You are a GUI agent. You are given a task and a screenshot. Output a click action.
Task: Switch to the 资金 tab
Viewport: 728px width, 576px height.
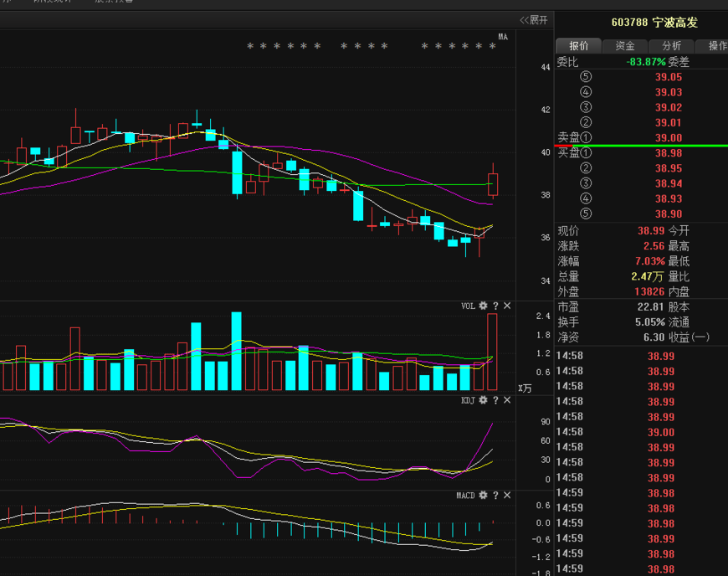[625, 45]
